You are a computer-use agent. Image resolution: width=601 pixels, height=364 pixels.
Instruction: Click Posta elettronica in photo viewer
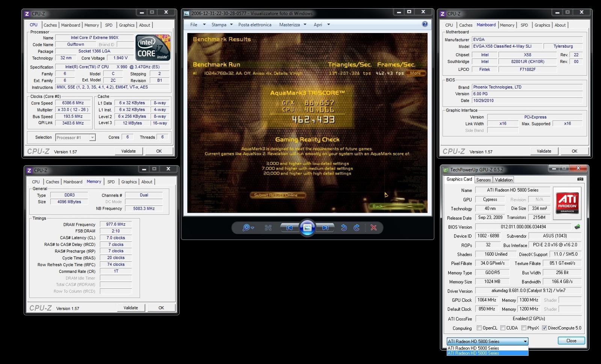point(255,25)
